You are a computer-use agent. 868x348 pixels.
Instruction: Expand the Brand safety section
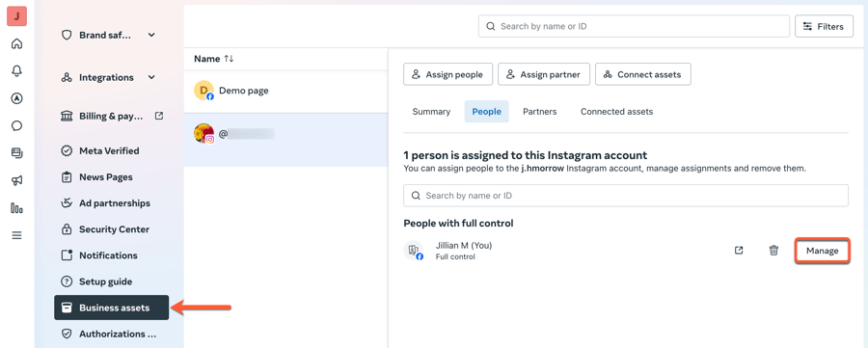point(151,35)
